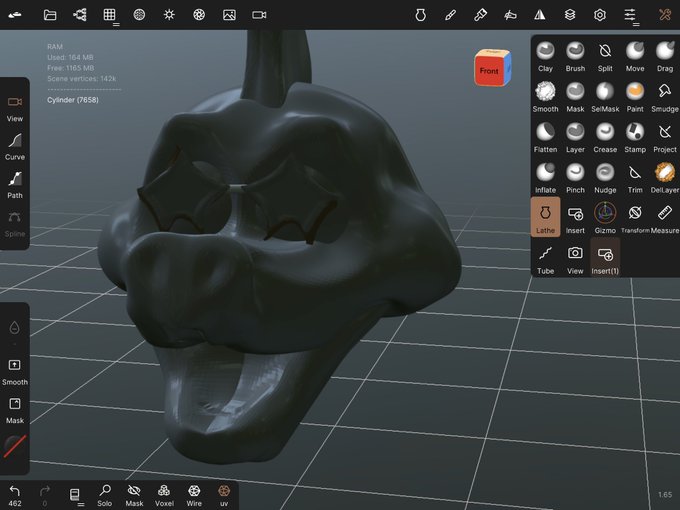Select the Mask tool in tools panel
This screenshot has height=510, width=680.
point(575,97)
